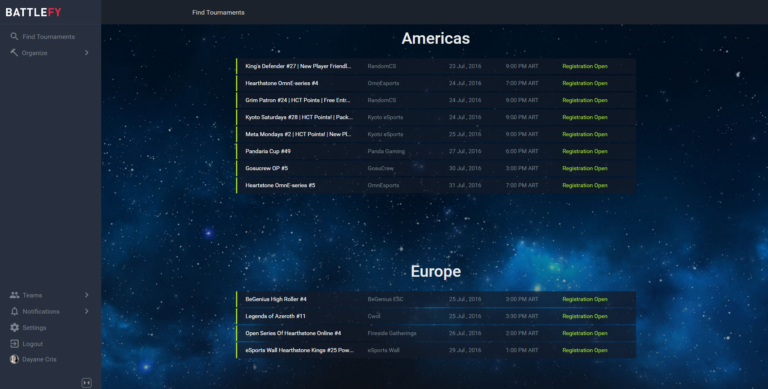Click Registration Open for Pandaria Cup #49
Image resolution: width=768 pixels, height=389 pixels.
[585, 151]
